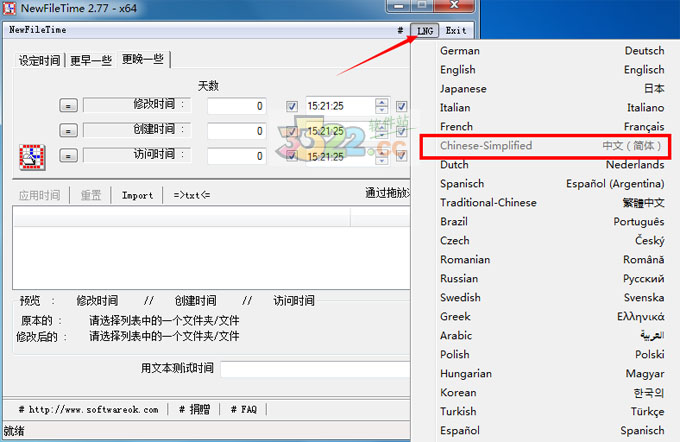
Task: Click the file list column header
Action: [181, 217]
